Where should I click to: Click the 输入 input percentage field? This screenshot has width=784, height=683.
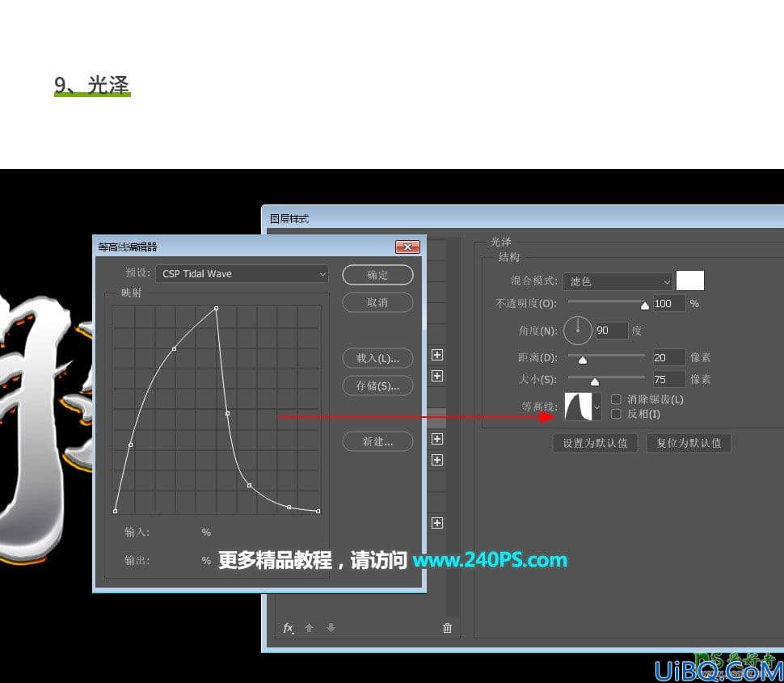tap(177, 532)
